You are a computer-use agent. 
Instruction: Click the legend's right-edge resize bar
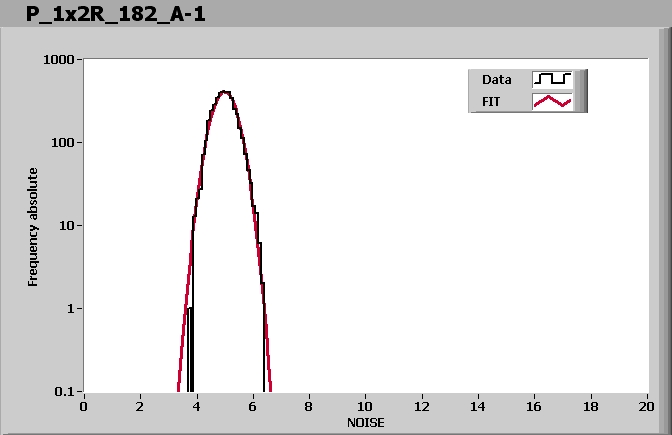click(580, 91)
